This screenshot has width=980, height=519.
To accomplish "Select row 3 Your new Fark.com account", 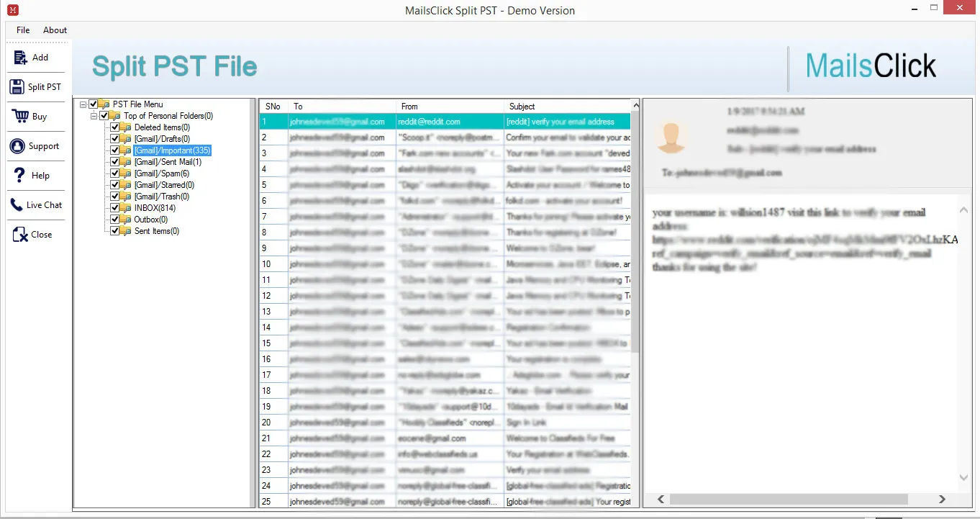I will click(445, 153).
